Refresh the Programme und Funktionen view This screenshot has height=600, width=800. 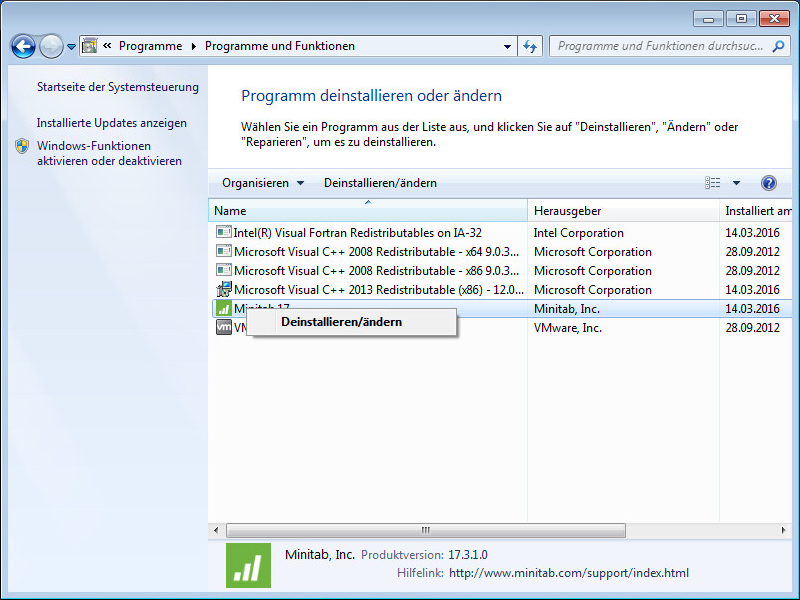(x=530, y=46)
